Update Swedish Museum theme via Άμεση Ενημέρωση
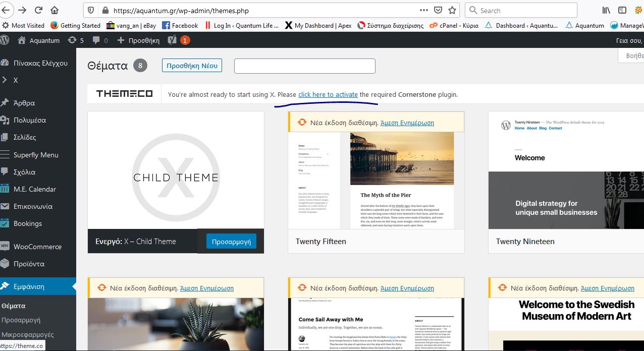Image resolution: width=644 pixels, height=351 pixels. pos(608,288)
